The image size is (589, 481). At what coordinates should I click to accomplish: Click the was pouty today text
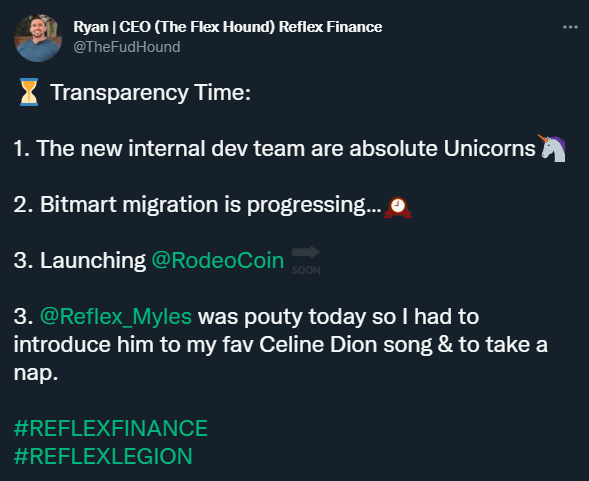tap(282, 316)
